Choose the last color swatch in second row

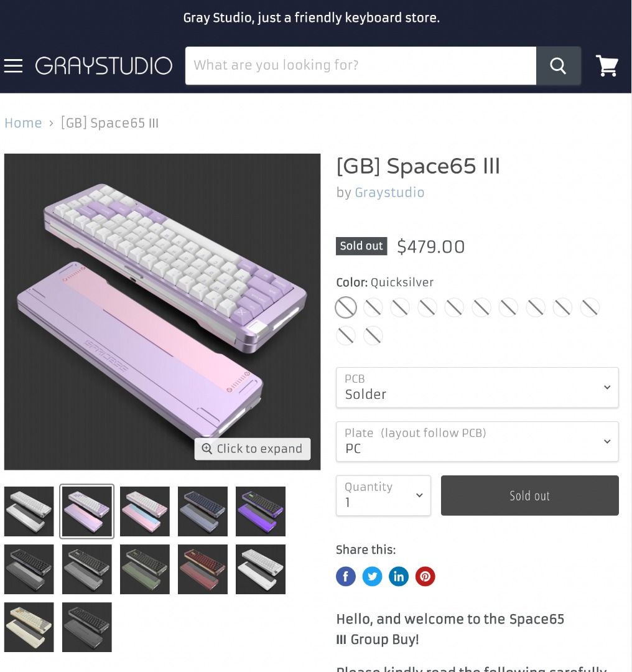(373, 335)
